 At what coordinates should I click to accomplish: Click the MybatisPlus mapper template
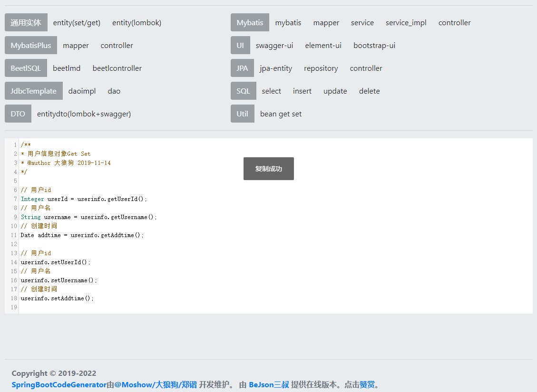[x=76, y=45]
